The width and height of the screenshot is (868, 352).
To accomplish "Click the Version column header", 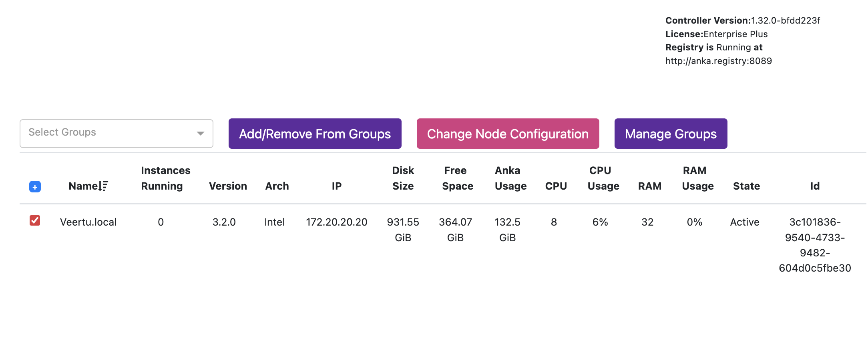I will point(228,186).
